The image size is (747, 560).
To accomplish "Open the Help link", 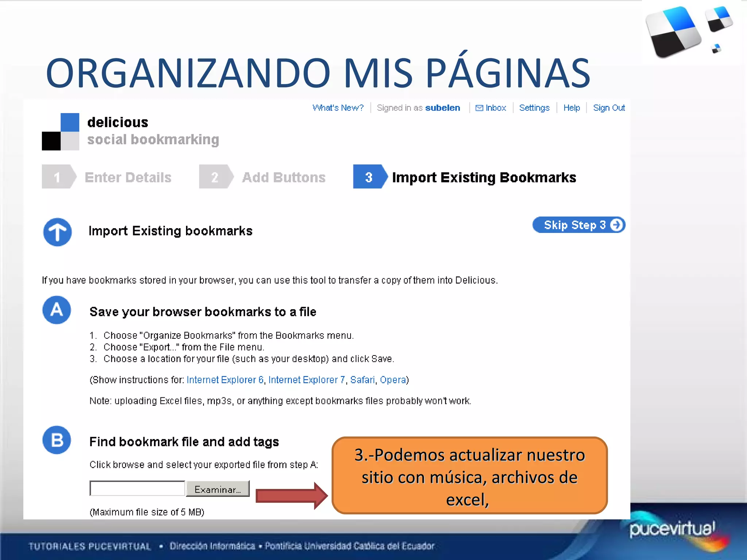I will (x=572, y=108).
